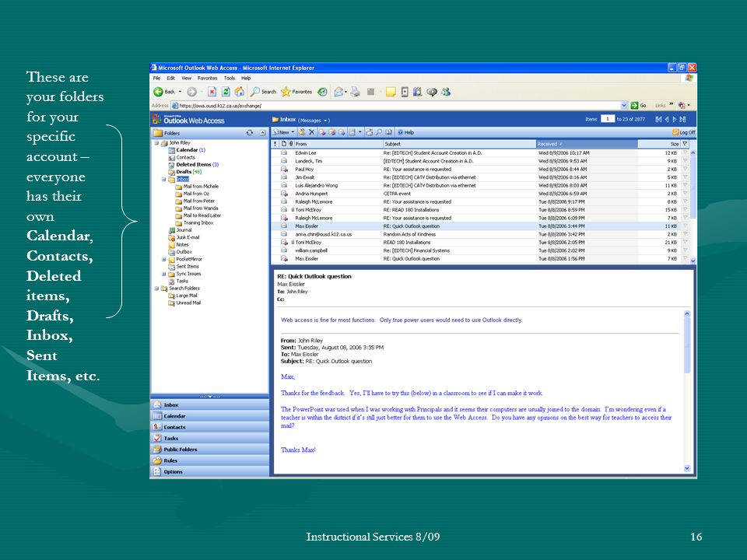Expand the PocketMirror folder
The width and height of the screenshot is (747, 560).
pos(163,260)
